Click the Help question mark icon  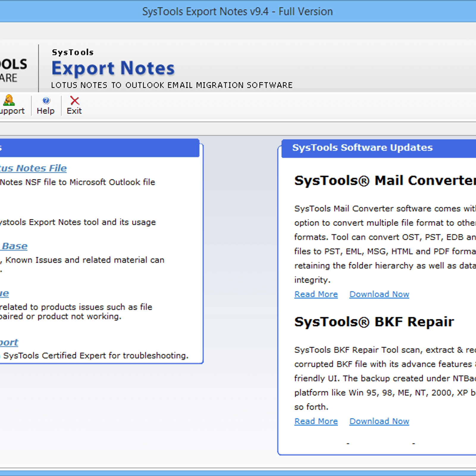[x=46, y=101]
